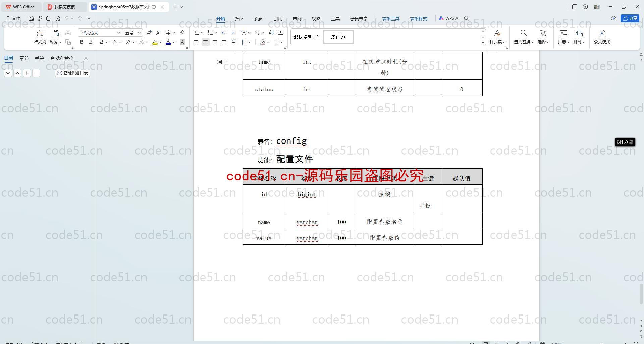644x344 pixels.
Task: Decrease font size with A- icon
Action: (x=159, y=33)
